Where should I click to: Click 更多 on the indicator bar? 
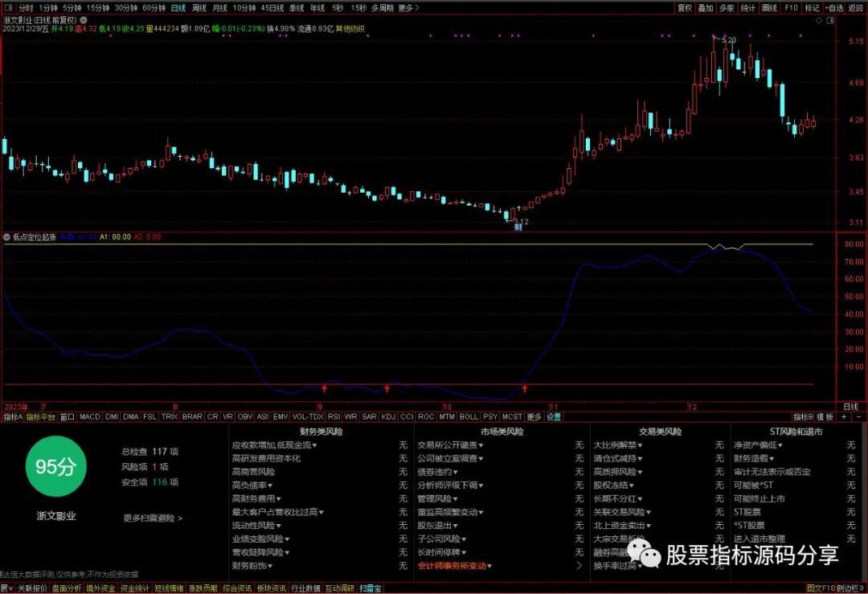point(534,417)
